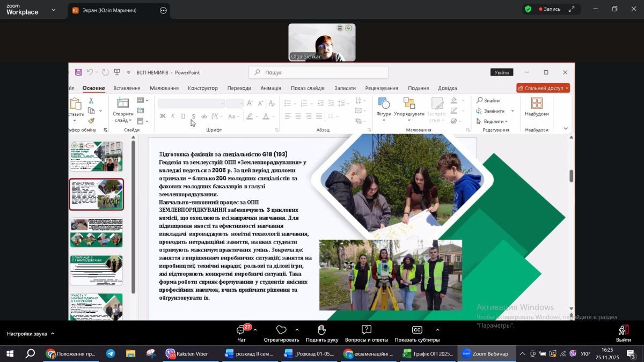Click the Выйти leave webinar button
The image size is (644, 362).
pyautogui.click(x=623, y=330)
